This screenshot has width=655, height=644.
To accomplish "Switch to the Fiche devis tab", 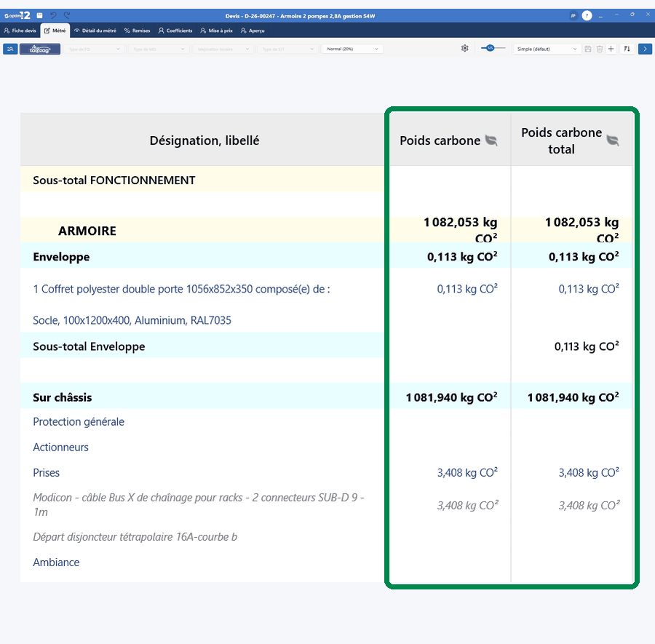I will pyautogui.click(x=20, y=31).
